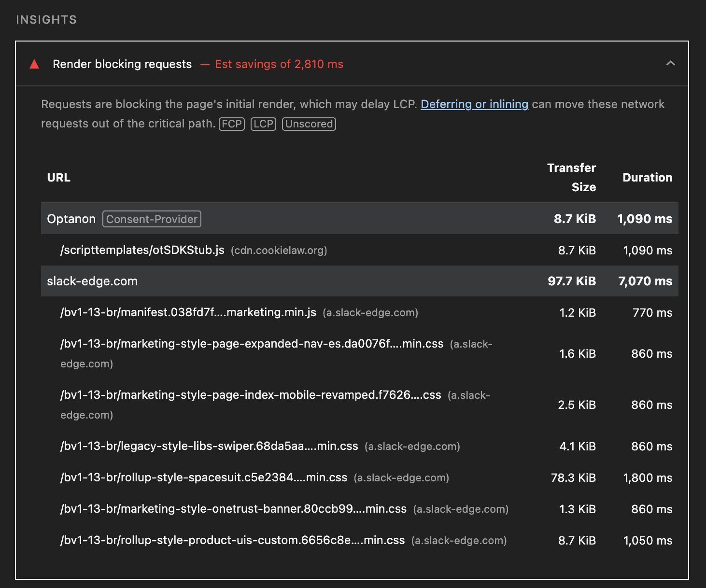Open the Deferring or inlining link
Image resolution: width=706 pixels, height=588 pixels.
(474, 104)
